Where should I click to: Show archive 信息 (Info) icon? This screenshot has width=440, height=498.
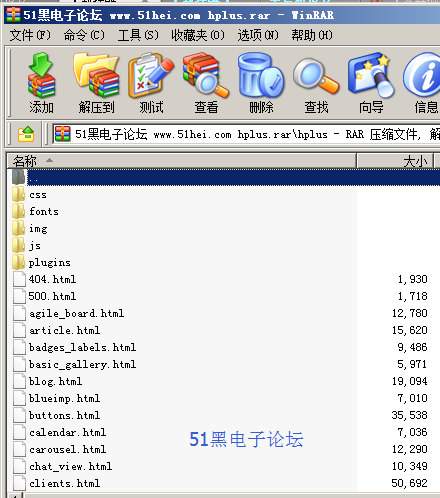tap(423, 83)
